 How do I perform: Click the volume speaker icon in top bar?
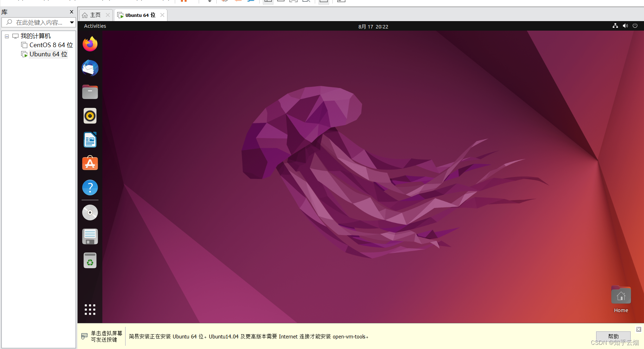click(625, 26)
